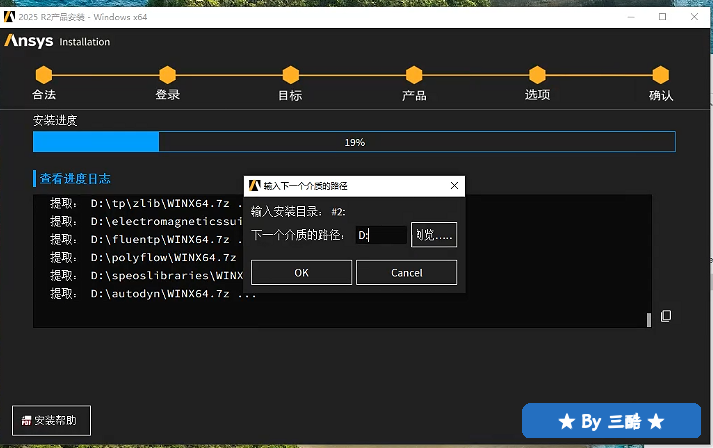Click the 目标 step hexagon
713x448 pixels.
[x=291, y=75]
